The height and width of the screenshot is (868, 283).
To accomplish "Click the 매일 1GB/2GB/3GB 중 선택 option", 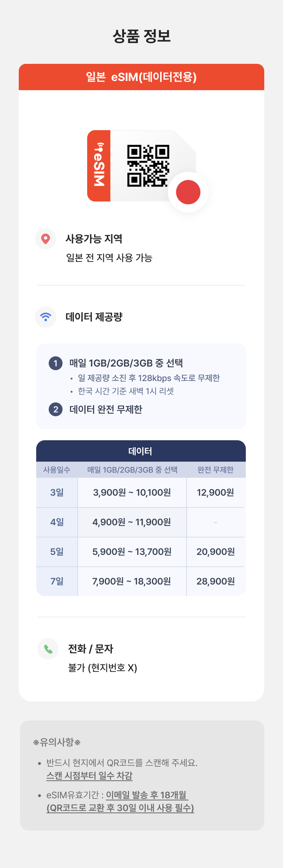I will point(126,363).
